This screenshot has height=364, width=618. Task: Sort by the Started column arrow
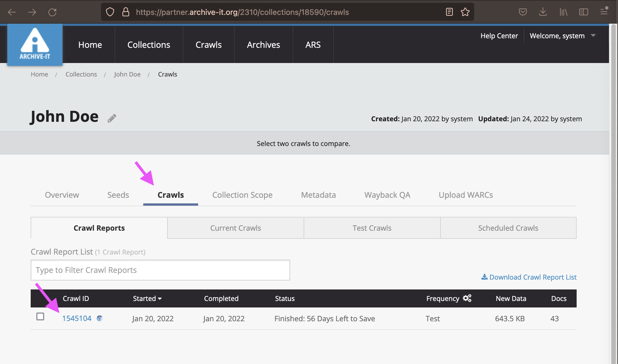pos(160,299)
